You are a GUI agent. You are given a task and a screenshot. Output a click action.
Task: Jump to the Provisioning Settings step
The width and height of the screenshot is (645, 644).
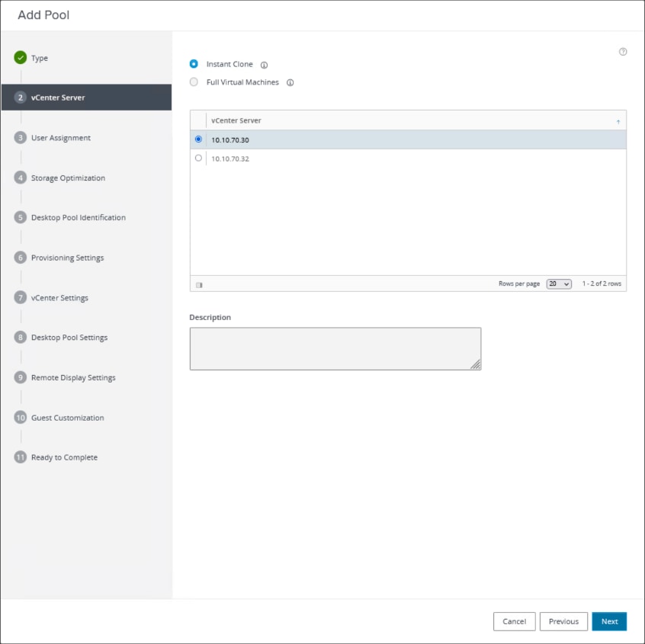pos(67,258)
